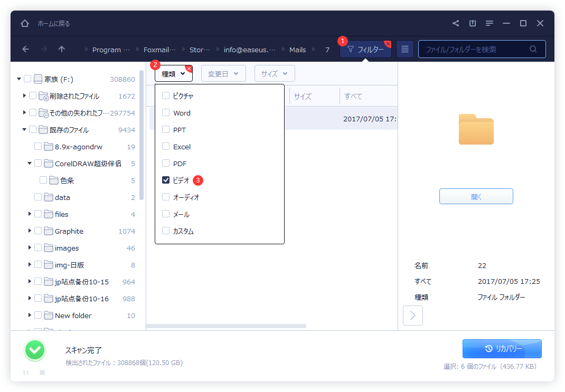Click the Mails breadcrumb segment
Image resolution: width=565 pixels, height=392 pixels.
[298, 50]
